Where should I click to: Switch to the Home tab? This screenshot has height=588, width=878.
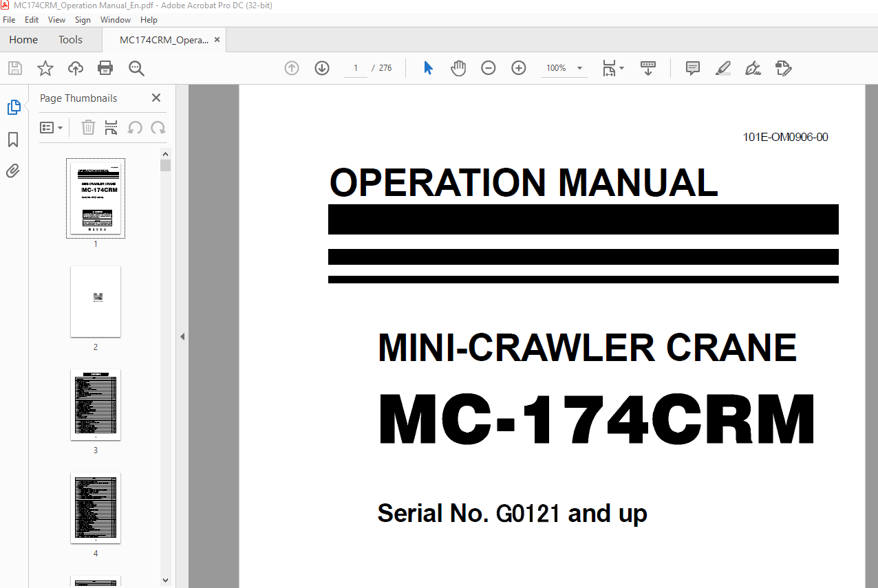coord(23,40)
